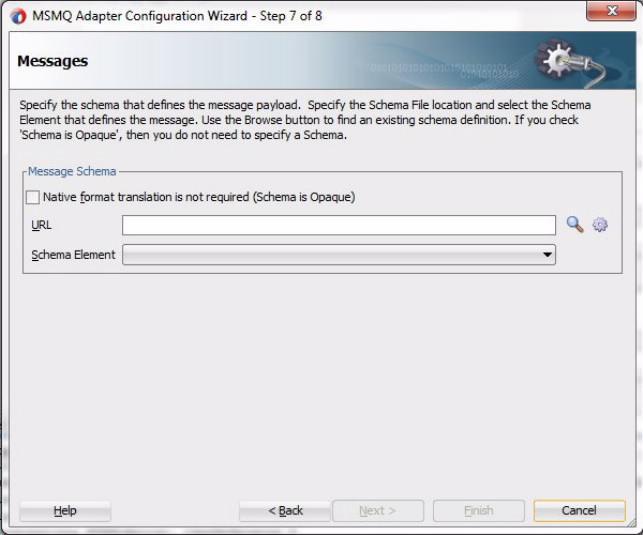
Task: Click inside the URL input field
Action: [x=339, y=225]
